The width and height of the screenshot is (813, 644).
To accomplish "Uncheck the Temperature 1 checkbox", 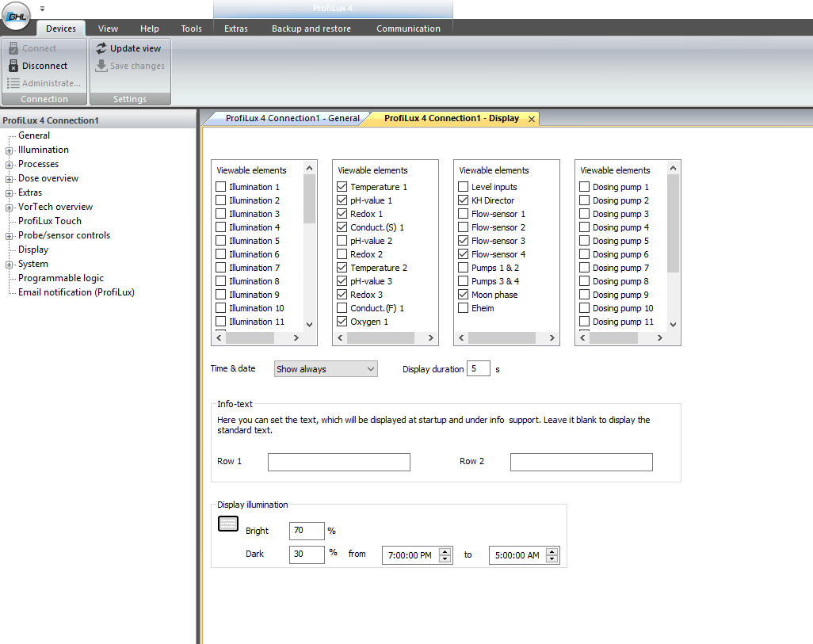I will [x=342, y=187].
